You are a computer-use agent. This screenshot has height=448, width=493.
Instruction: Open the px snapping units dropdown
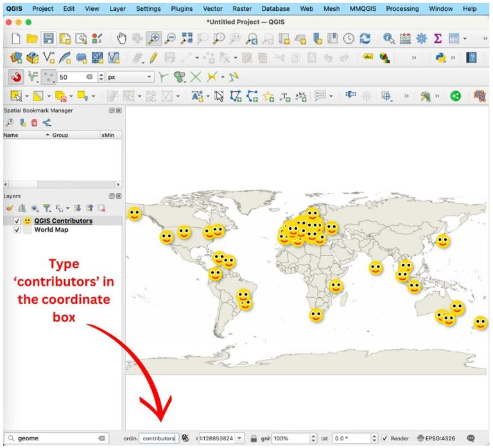[x=130, y=77]
